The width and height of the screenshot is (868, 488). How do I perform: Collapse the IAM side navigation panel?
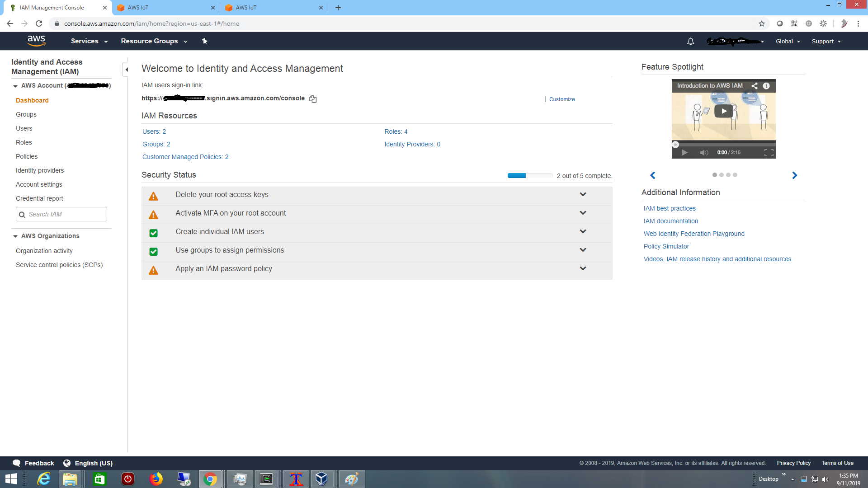pyautogui.click(x=126, y=70)
